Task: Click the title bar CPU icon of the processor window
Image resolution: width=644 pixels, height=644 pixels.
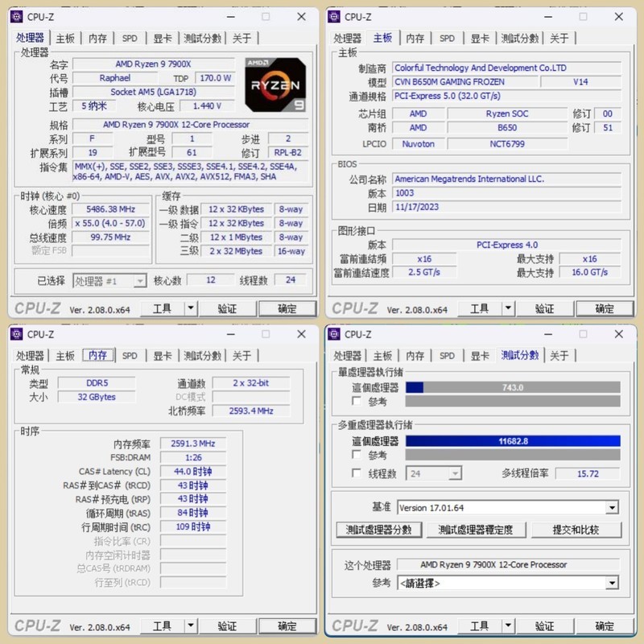Action: tap(17, 17)
